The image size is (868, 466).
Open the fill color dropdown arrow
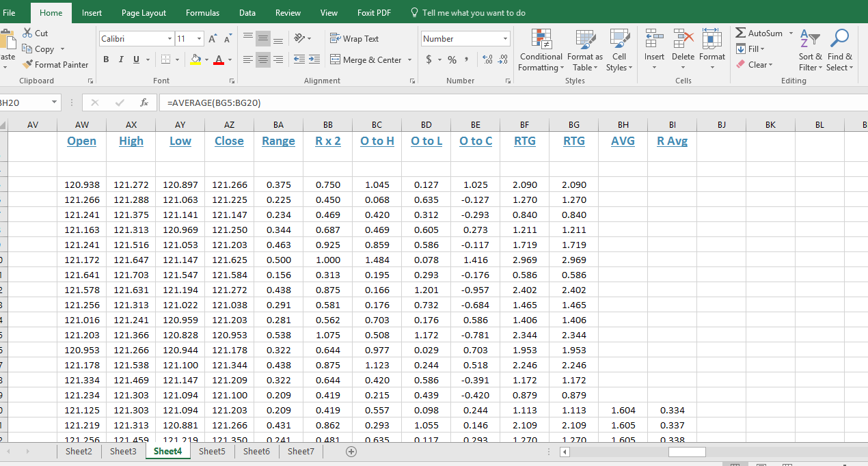(206, 60)
